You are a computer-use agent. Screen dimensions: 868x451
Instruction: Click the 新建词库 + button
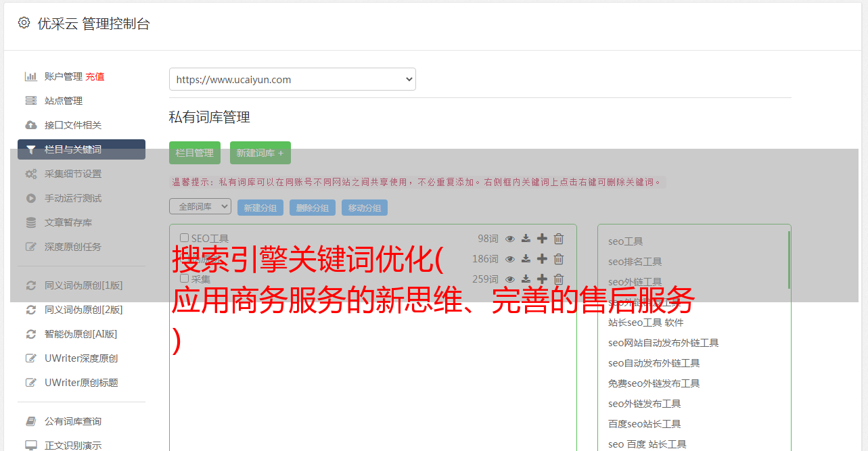tap(260, 153)
